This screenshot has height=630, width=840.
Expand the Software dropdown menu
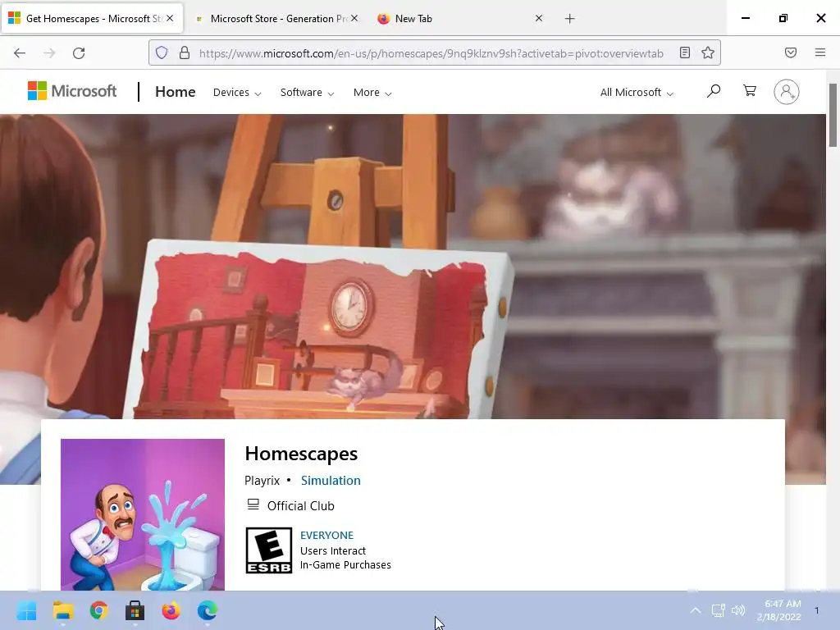[307, 92]
